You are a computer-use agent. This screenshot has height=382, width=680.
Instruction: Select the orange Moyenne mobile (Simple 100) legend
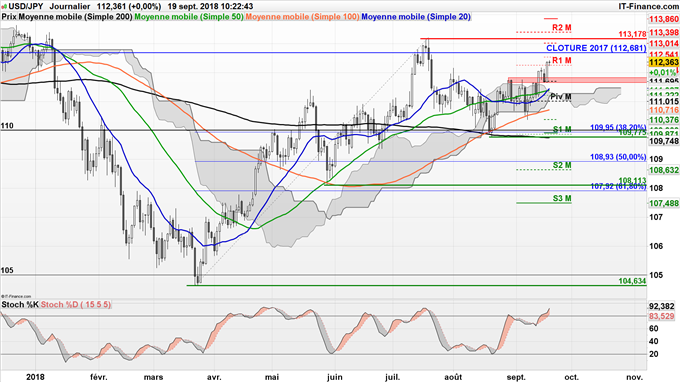[x=302, y=17]
